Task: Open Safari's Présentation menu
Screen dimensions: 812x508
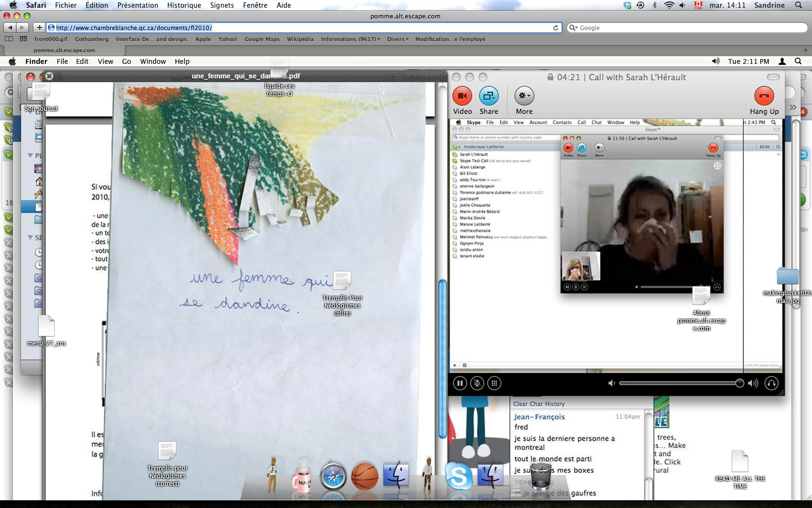Action: tap(138, 5)
